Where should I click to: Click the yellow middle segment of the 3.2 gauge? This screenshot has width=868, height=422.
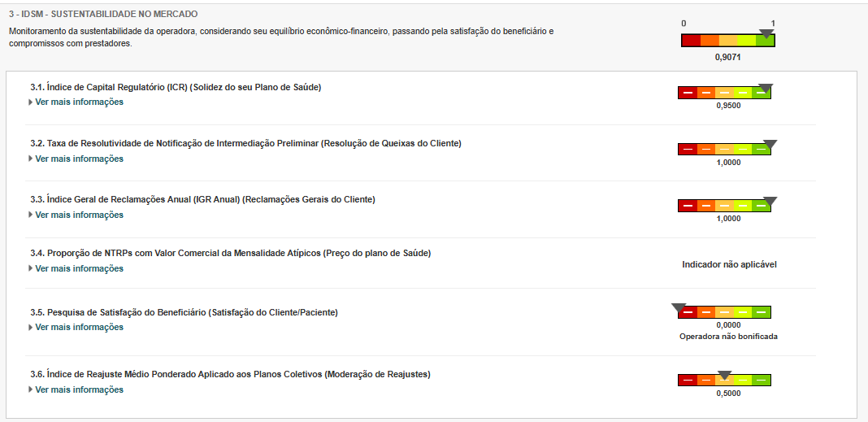(x=724, y=150)
